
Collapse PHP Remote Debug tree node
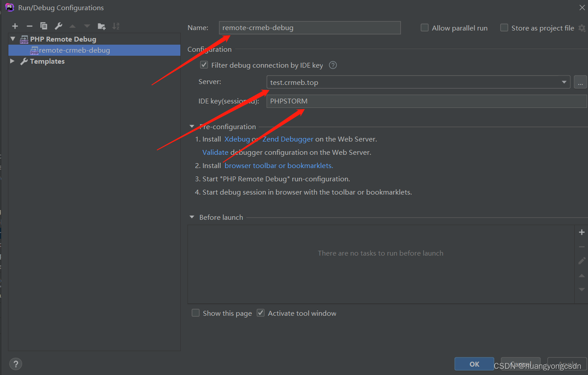[13, 39]
